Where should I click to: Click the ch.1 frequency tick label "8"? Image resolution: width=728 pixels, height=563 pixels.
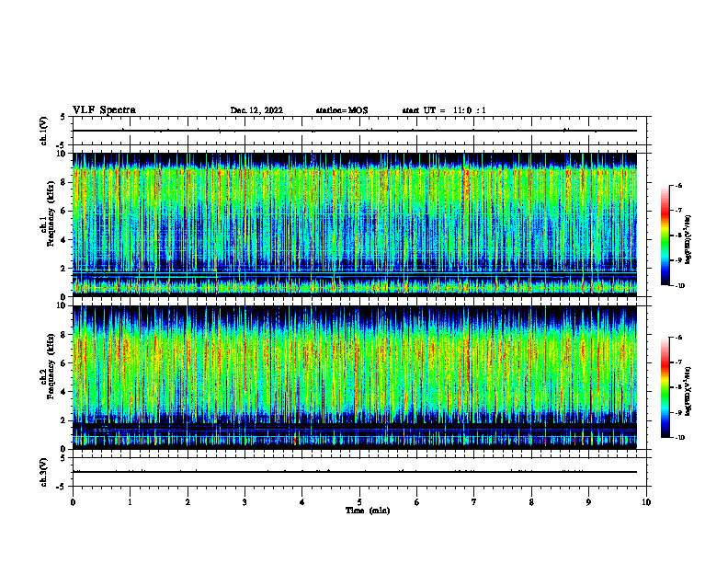coord(63,182)
